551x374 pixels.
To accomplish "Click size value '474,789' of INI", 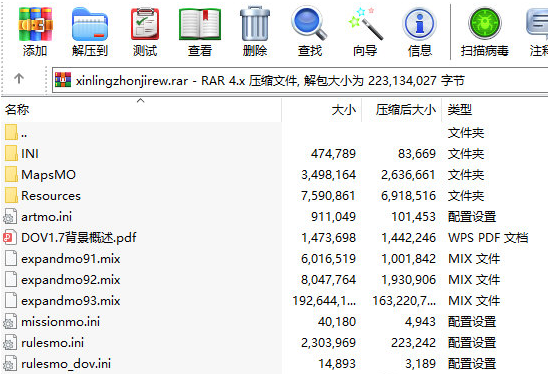I will (333, 154).
